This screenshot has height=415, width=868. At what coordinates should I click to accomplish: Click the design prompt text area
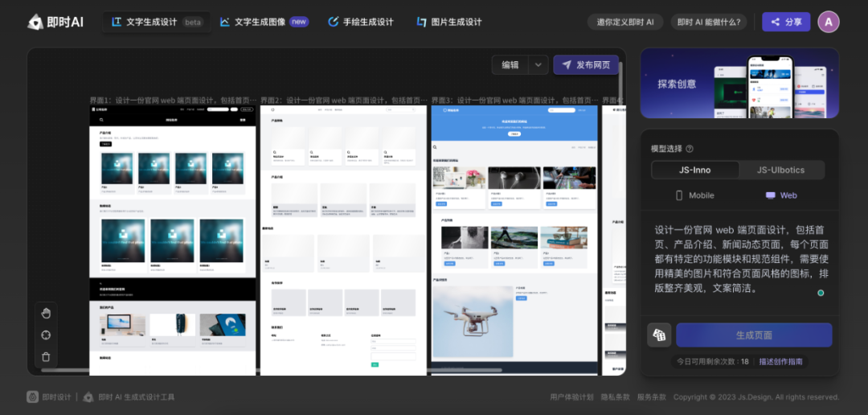[x=738, y=259]
